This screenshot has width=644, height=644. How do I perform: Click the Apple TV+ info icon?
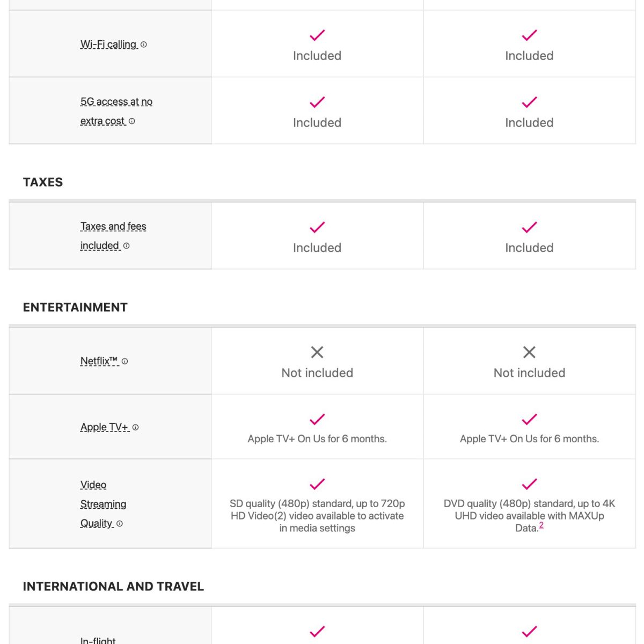tap(136, 428)
